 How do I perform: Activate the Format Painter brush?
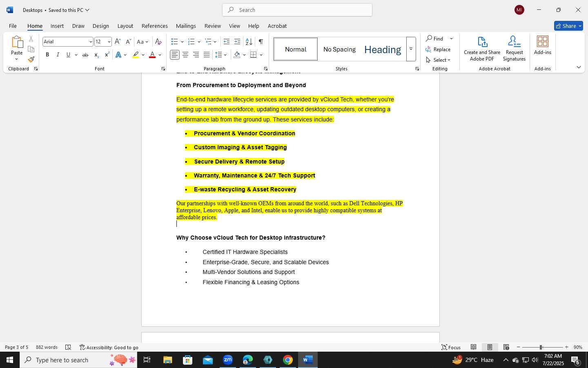click(31, 59)
